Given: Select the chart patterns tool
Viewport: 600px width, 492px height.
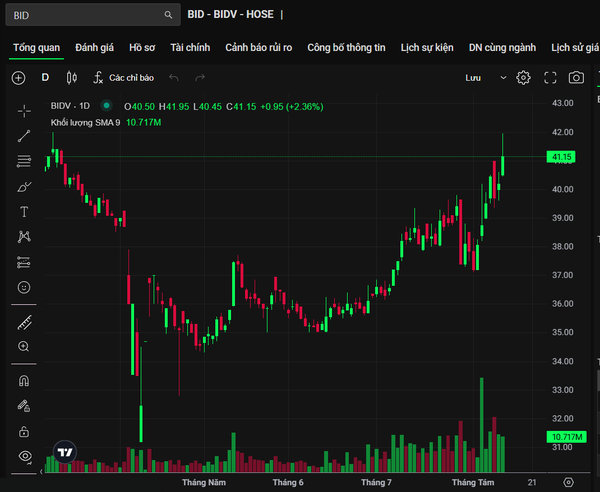Looking at the screenshot, I should (x=24, y=237).
